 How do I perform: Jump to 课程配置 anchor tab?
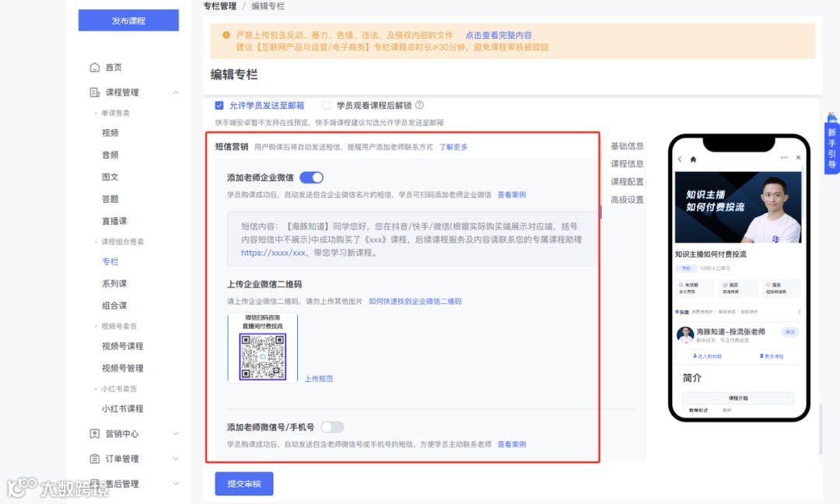click(x=628, y=181)
